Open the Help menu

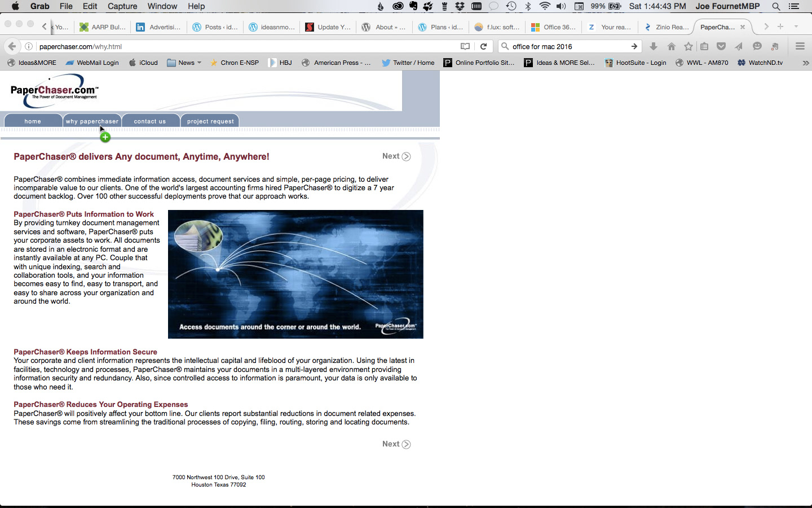pyautogui.click(x=196, y=6)
